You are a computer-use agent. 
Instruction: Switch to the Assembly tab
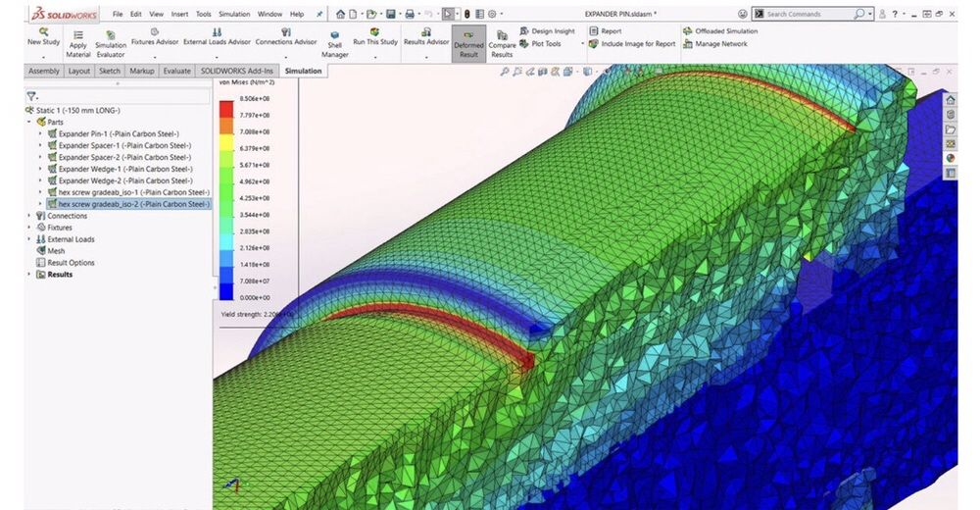click(x=44, y=72)
